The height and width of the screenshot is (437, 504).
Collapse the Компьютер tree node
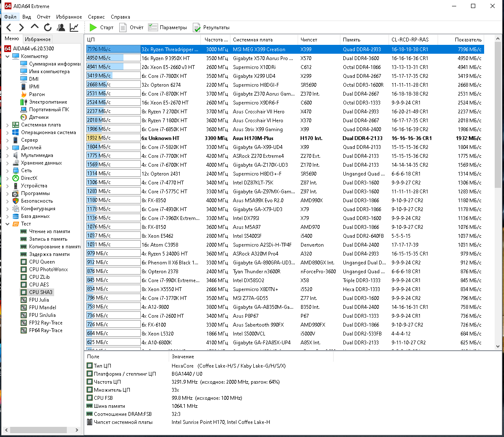pos(7,56)
